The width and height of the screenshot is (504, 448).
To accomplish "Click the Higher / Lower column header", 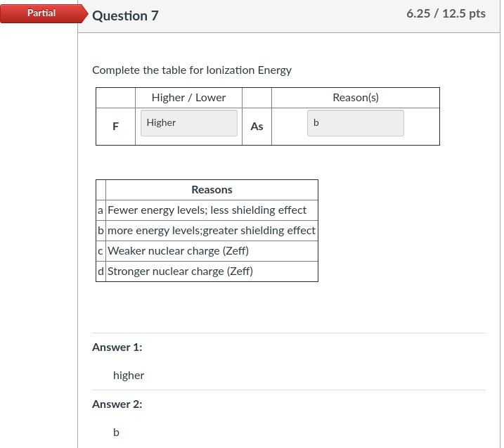I will (x=188, y=98).
